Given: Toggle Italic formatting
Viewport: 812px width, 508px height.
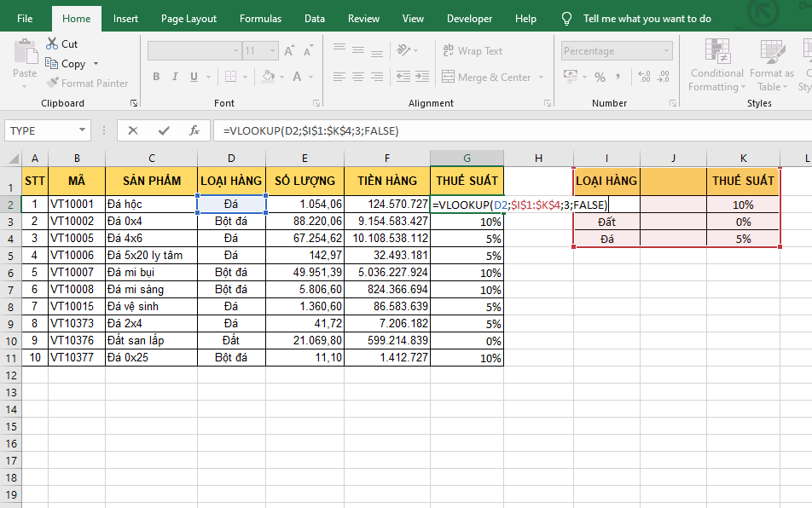Looking at the screenshot, I should click(x=177, y=77).
